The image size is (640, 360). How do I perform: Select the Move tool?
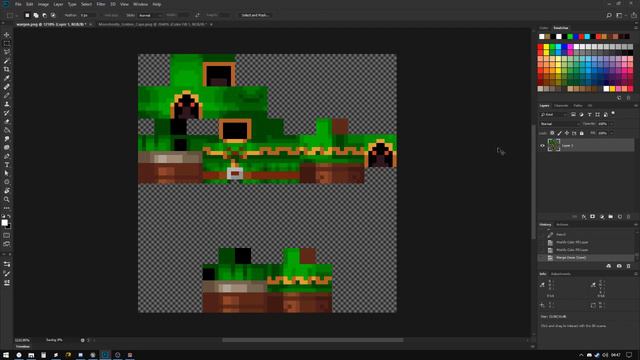7,35
